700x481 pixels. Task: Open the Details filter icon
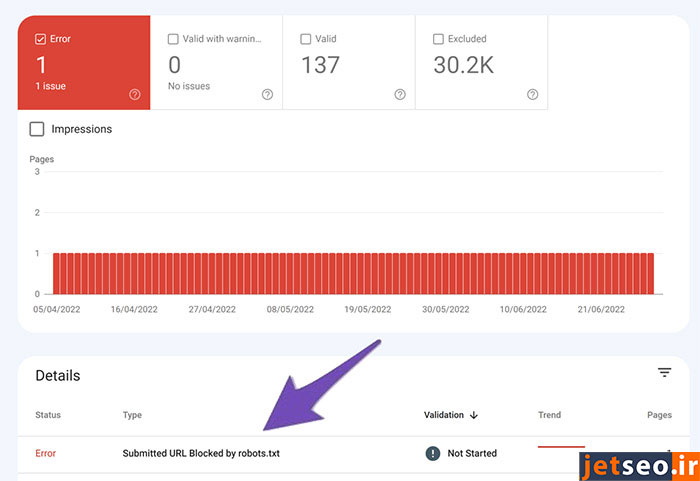(x=664, y=373)
